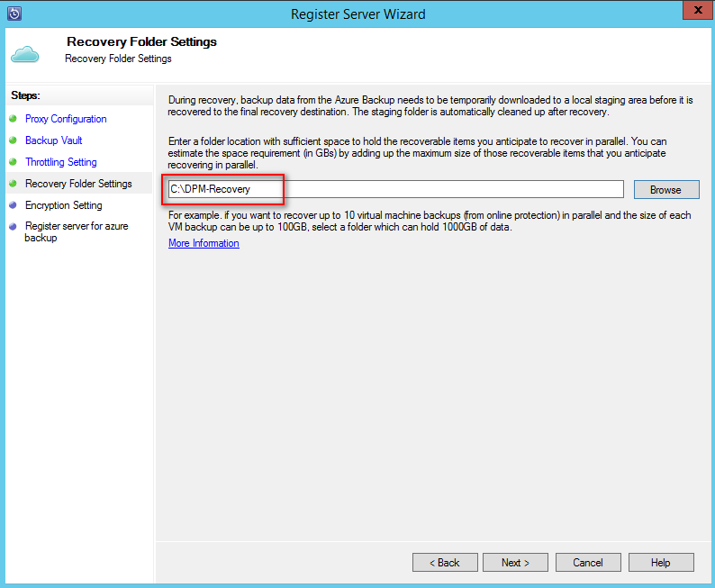Click green status dot beside Proxy Configuration
Image resolution: width=715 pixels, height=588 pixels.
(x=13, y=119)
